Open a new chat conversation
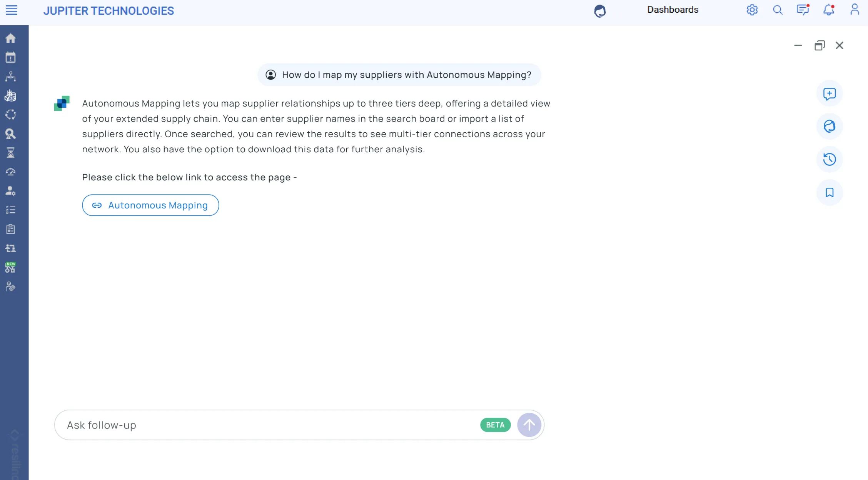The image size is (868, 480). (x=830, y=93)
